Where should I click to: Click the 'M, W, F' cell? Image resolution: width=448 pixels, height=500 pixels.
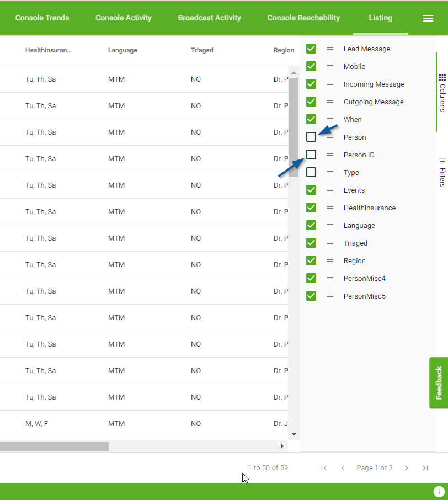tap(36, 423)
